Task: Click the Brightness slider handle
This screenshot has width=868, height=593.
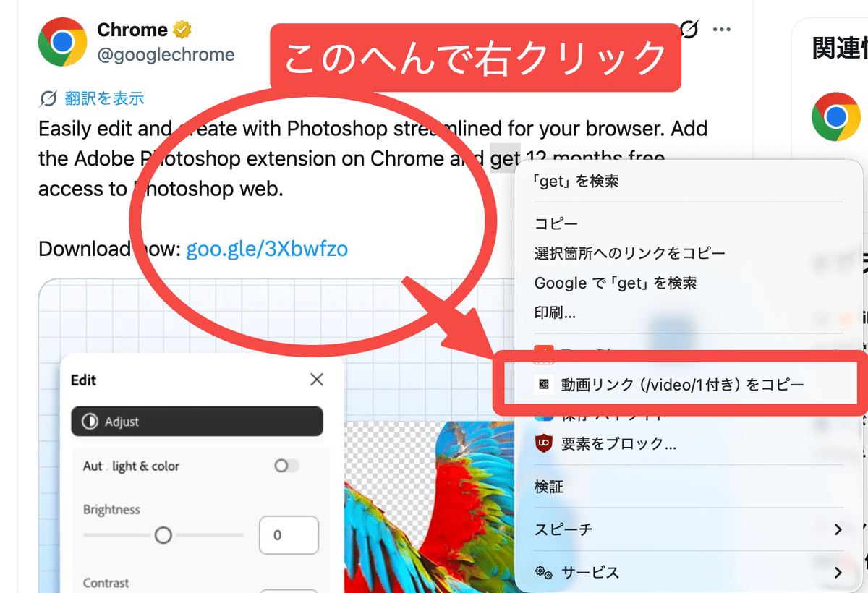Action: pos(163,535)
